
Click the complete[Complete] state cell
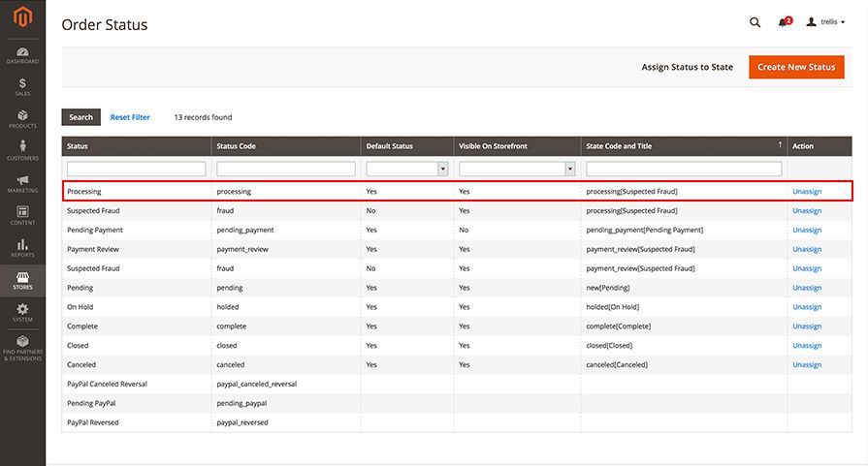pos(619,326)
